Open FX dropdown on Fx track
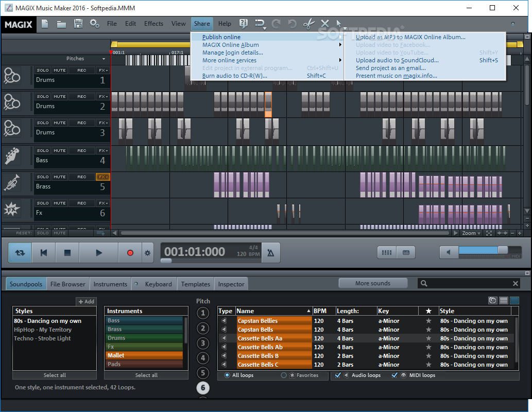532x412 pixels. 103,203
